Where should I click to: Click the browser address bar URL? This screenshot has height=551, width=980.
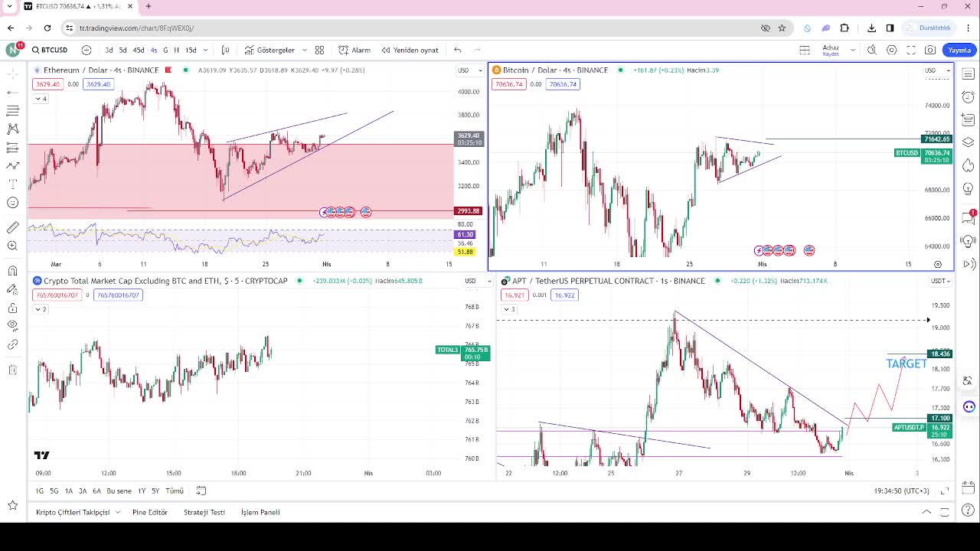click(136, 28)
